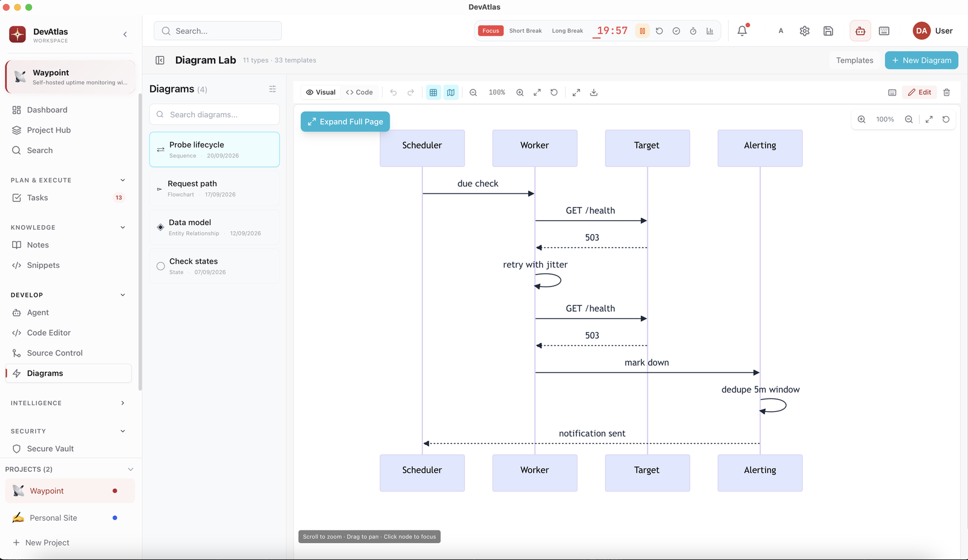Select the Personal Site project

coord(70,518)
